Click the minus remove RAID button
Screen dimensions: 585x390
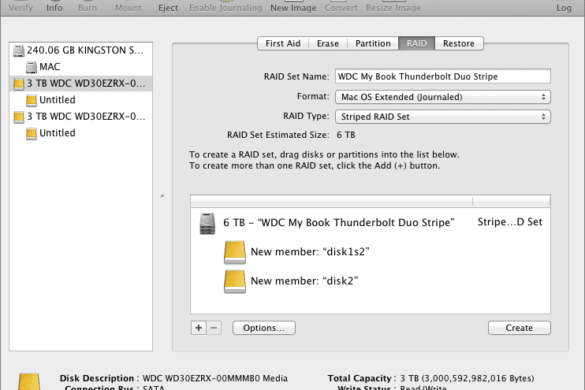[x=214, y=328]
